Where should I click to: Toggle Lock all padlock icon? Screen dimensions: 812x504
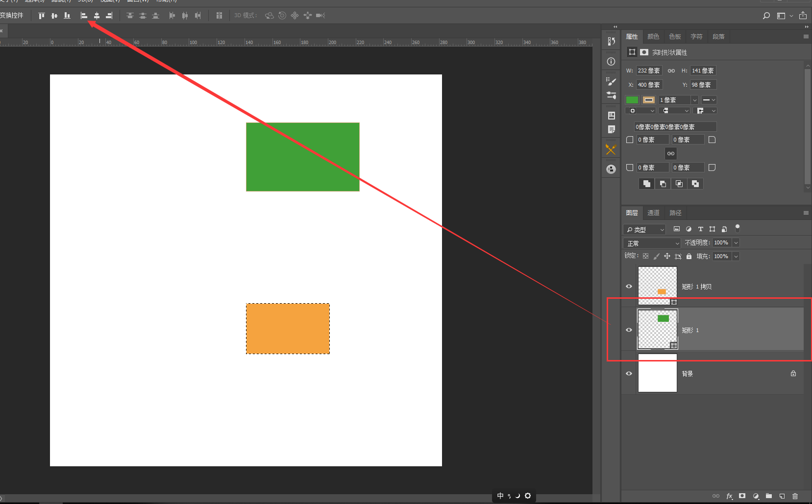point(689,256)
